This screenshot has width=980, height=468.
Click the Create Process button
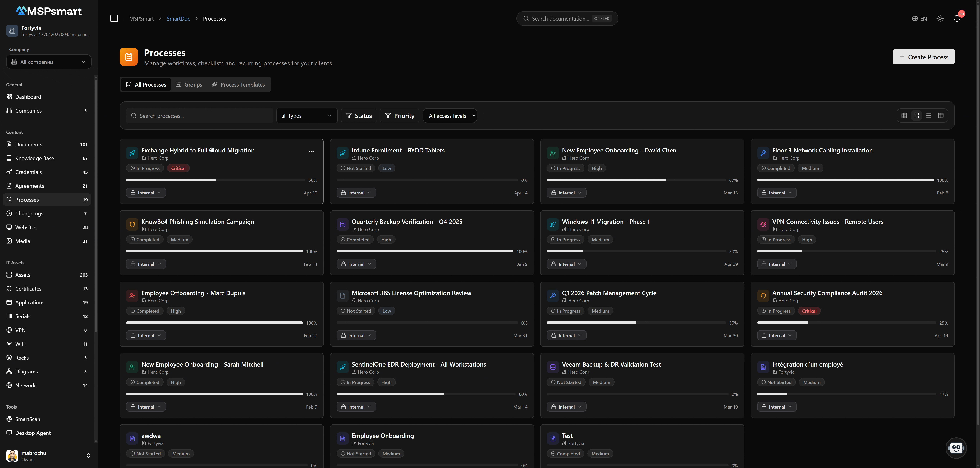923,57
